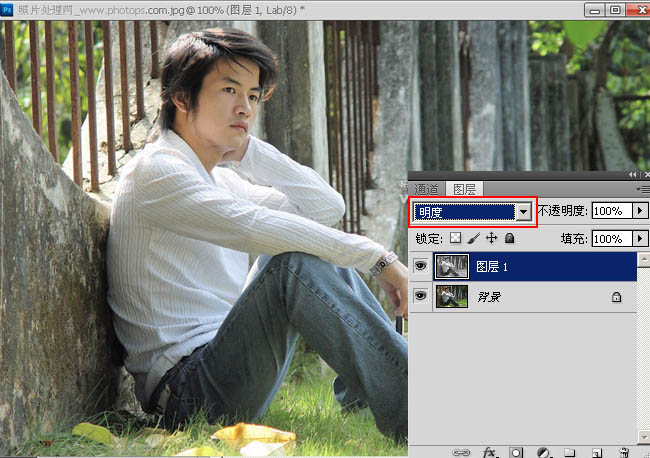The image size is (650, 458).
Task: Select 图层 1 layer thumbnail
Action: click(x=452, y=266)
